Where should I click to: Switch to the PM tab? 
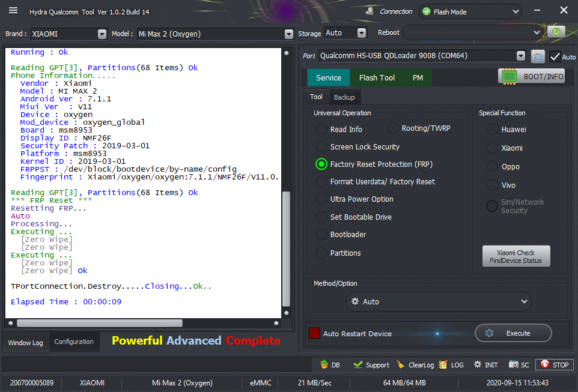418,77
